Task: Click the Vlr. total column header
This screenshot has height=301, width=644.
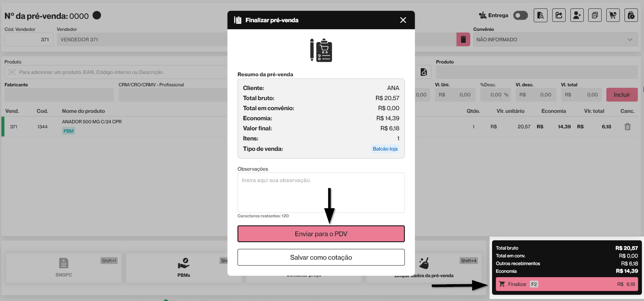Action: click(594, 111)
